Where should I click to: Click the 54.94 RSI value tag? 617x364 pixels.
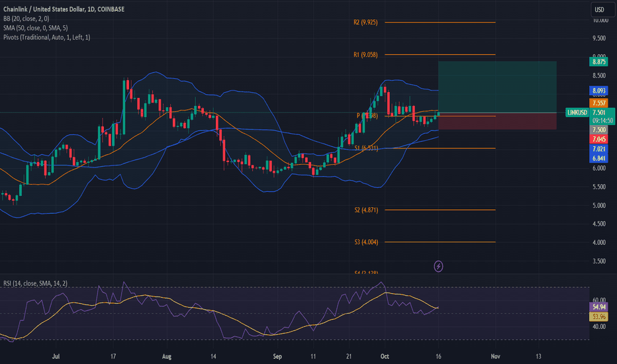pyautogui.click(x=599, y=307)
